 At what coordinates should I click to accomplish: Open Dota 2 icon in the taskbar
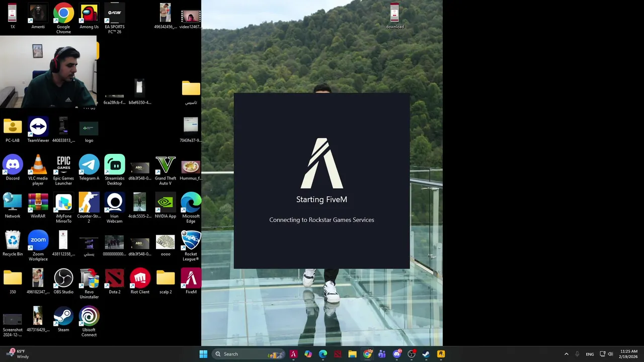[338, 354]
